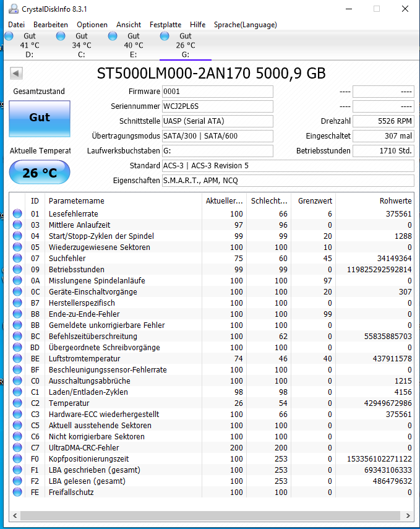This screenshot has height=529, width=420.
Task: Select the drive G: tab at 26 °C
Action: click(185, 45)
